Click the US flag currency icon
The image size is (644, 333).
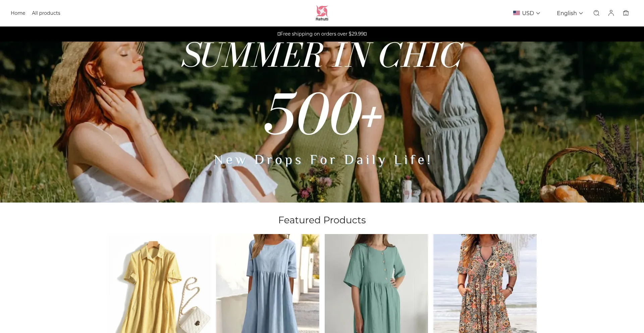pos(517,13)
